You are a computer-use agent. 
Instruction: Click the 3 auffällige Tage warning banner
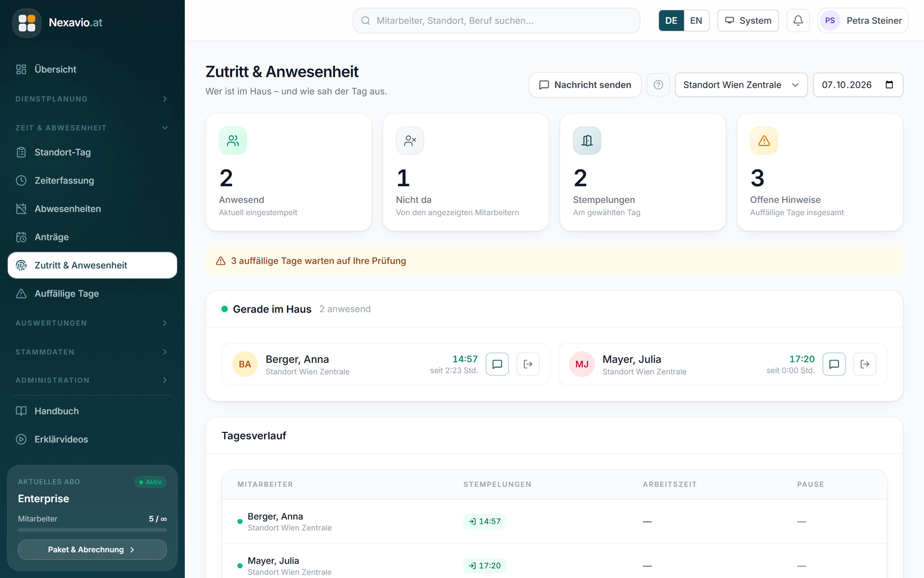tap(554, 261)
